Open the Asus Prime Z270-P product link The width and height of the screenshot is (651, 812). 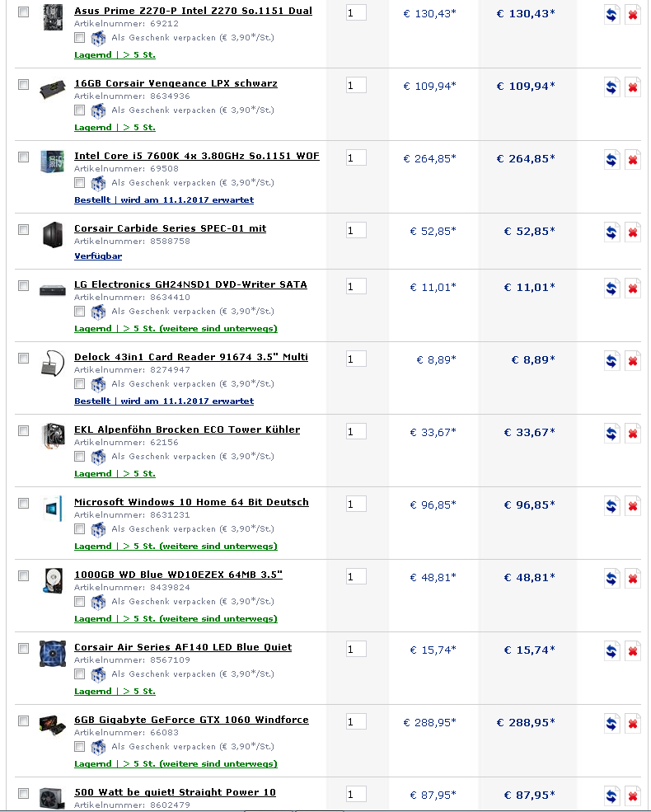click(193, 11)
